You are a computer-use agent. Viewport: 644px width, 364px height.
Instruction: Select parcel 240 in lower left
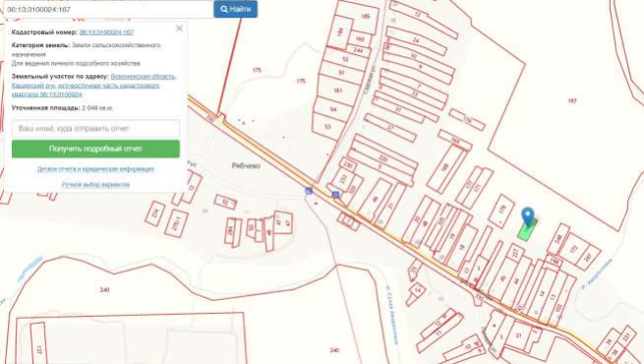point(104,290)
